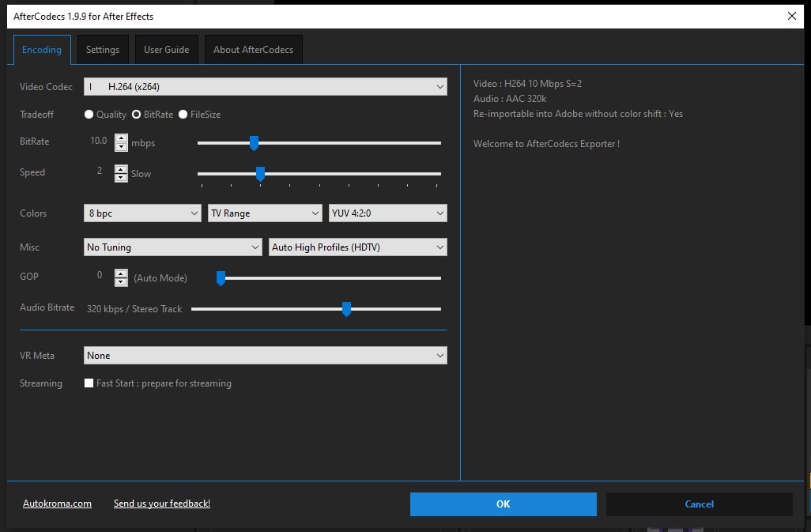Image resolution: width=811 pixels, height=532 pixels.
Task: Click the GOP value 0 field
Action: click(100, 275)
